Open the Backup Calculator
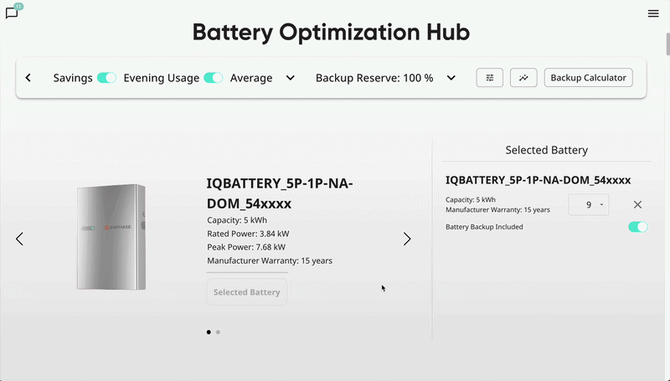The width and height of the screenshot is (670, 381). (x=588, y=78)
